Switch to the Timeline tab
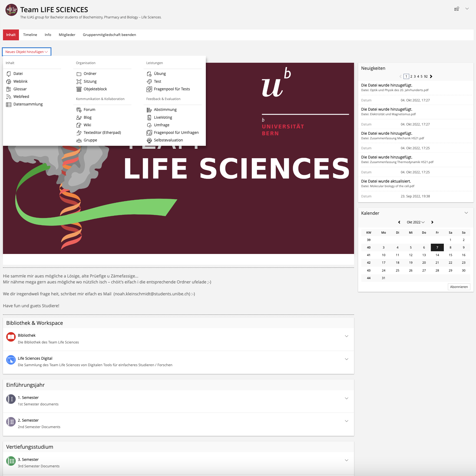 [30, 35]
